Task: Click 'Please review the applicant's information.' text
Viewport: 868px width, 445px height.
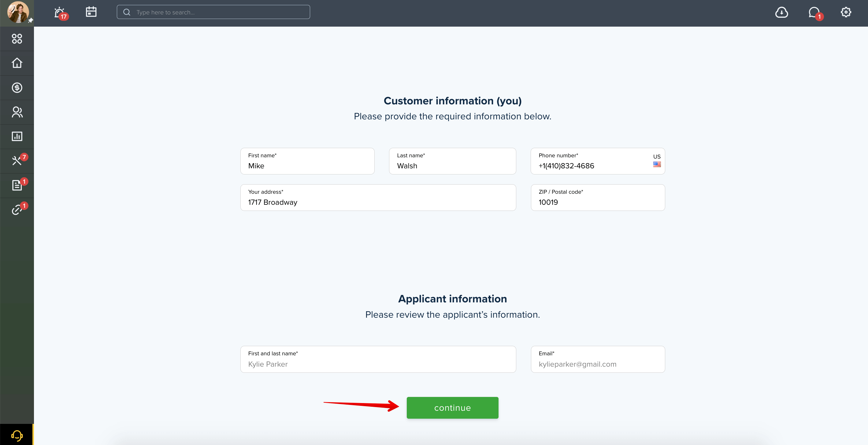Action: tap(453, 315)
